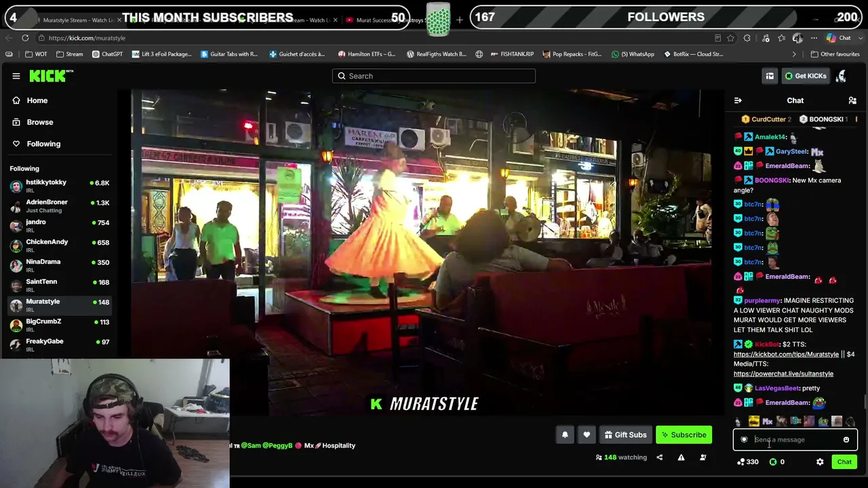Open the WhatsApp bookmark
The image size is (868, 488).
[x=633, y=54]
